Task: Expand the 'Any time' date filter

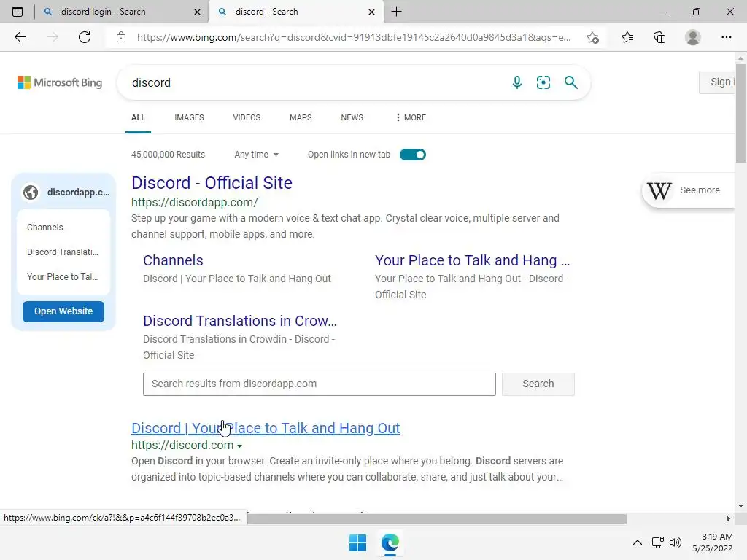Action: coord(256,155)
